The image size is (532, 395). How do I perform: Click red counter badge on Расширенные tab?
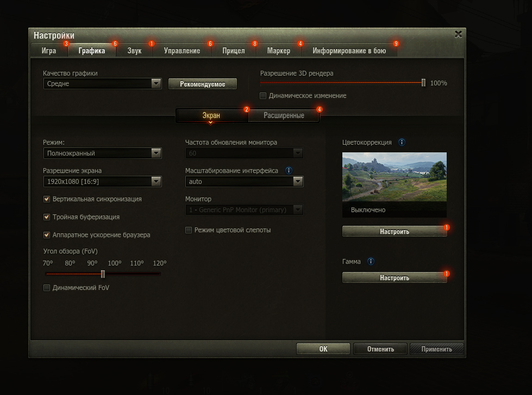[319, 109]
